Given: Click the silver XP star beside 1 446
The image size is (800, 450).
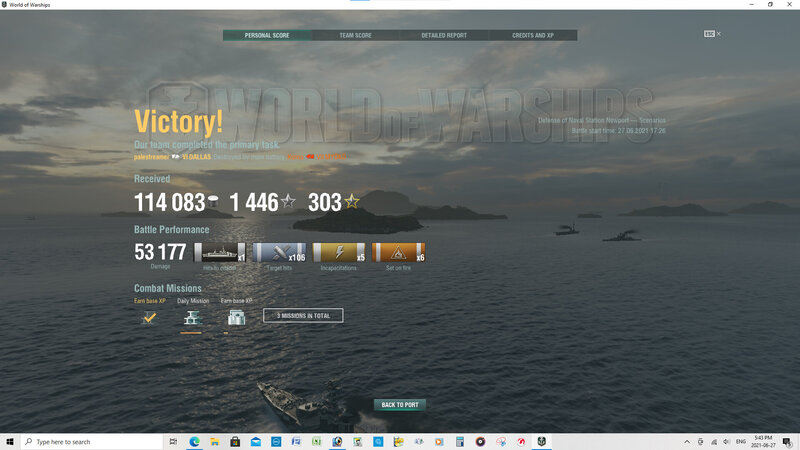Looking at the screenshot, I should coord(288,201).
